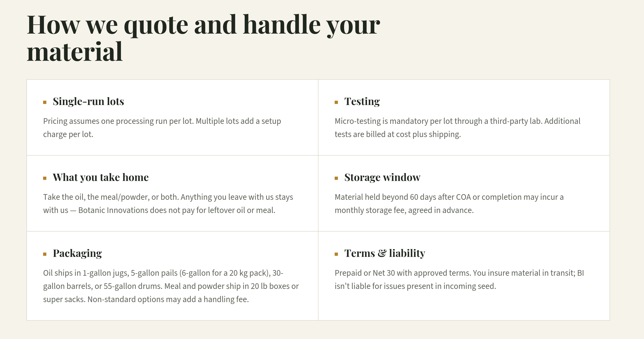Click the 60 days storage fee paragraph
Image resolution: width=644 pixels, height=339 pixels.
[449, 204]
